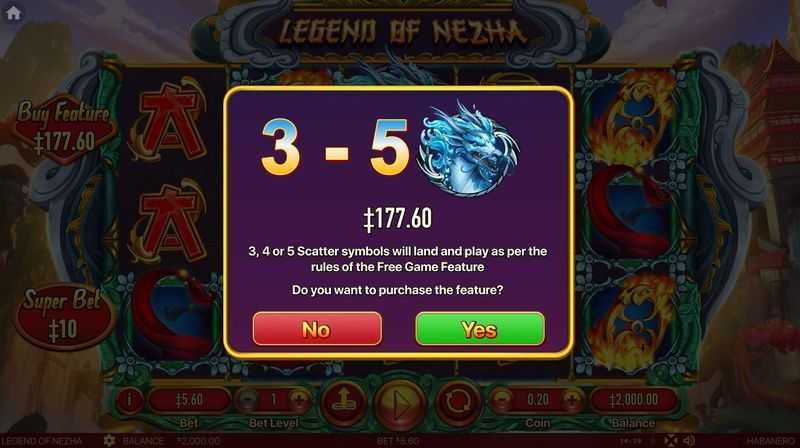
Task: Decline the purchase with No
Action: tap(317, 329)
